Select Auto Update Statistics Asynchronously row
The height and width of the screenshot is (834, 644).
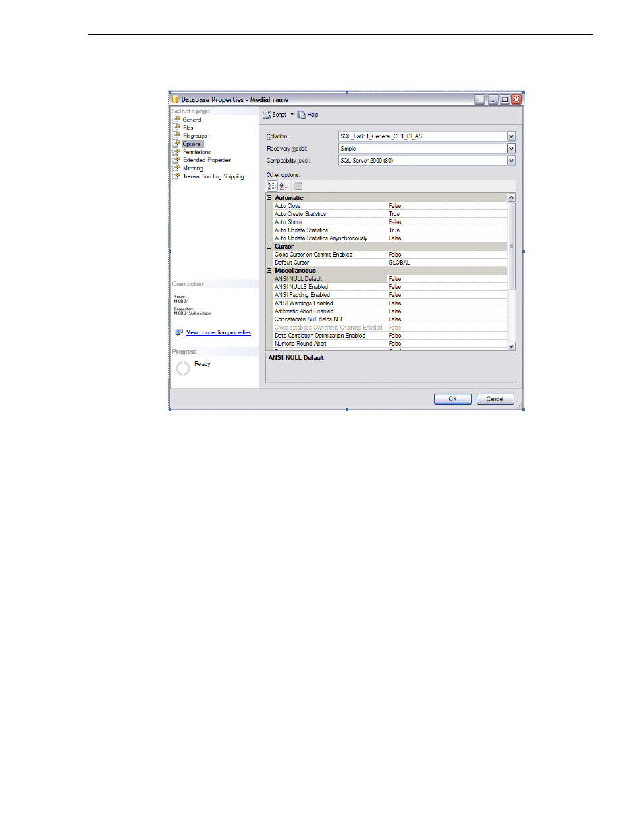tap(390, 238)
